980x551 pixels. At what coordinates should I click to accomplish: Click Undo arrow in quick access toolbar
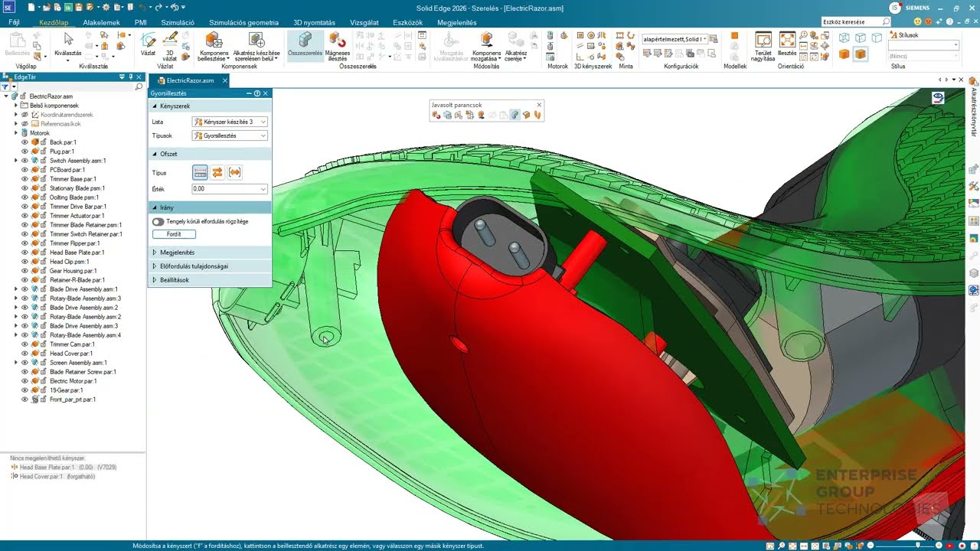pyautogui.click(x=142, y=7)
